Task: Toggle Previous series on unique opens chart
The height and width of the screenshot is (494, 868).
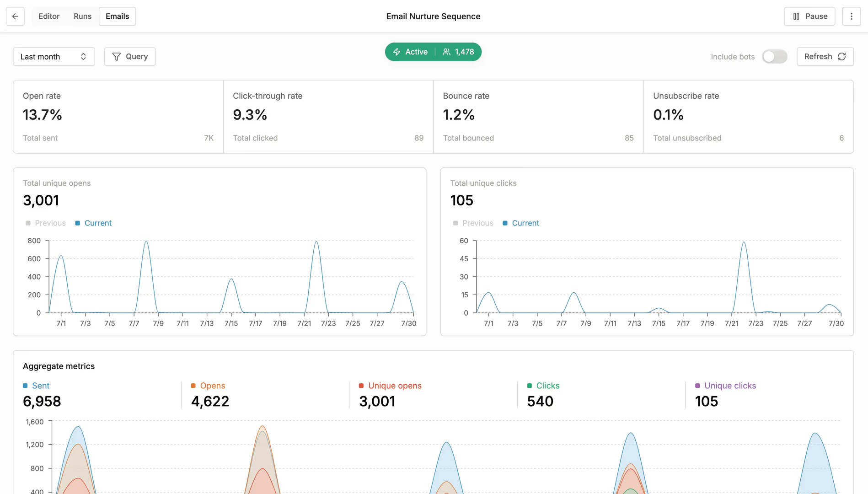Action: (46, 223)
